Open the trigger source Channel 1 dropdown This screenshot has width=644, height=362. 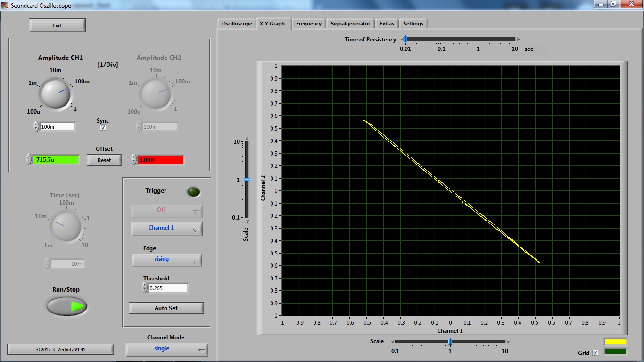tap(166, 229)
